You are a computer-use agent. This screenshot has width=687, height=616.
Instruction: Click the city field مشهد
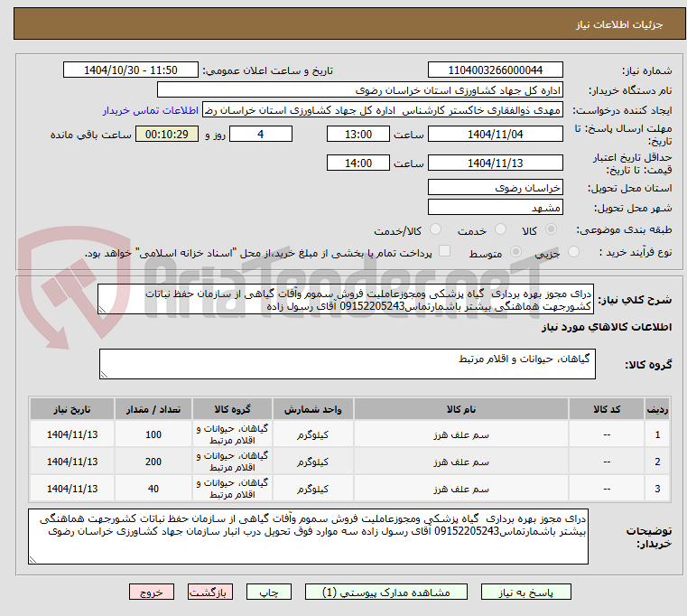pos(495,208)
